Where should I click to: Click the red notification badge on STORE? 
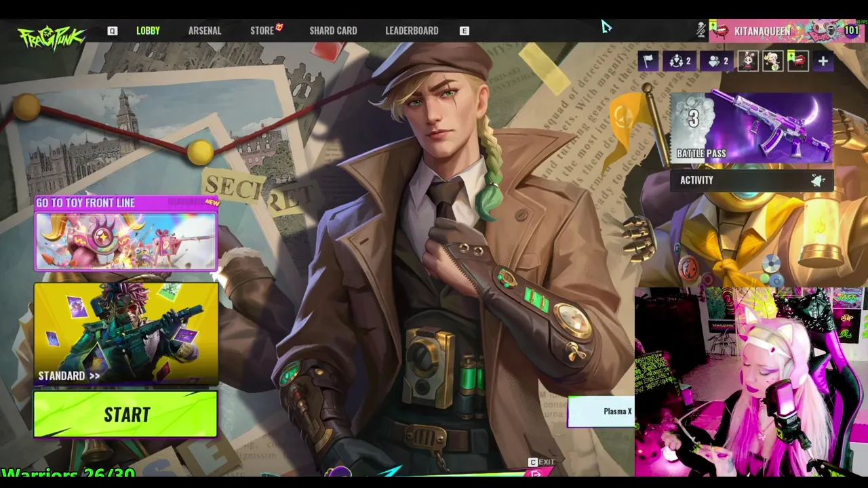(279, 27)
